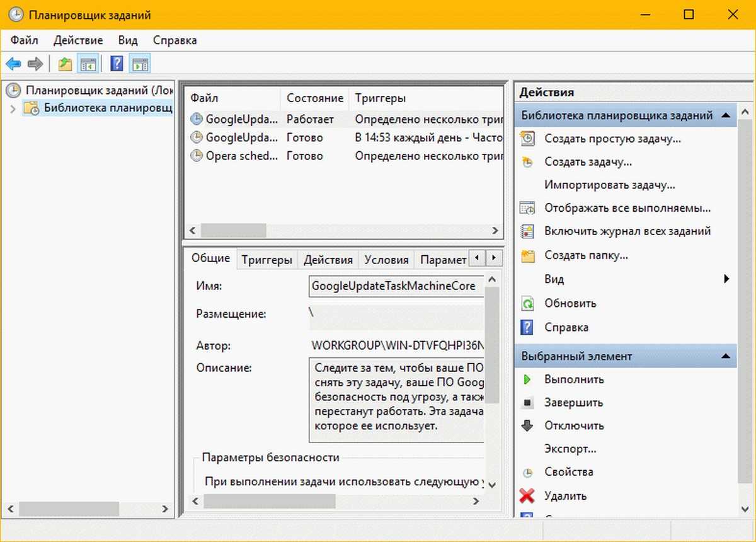Click Удалить action text
Viewport: 756px width, 542px height.
click(x=565, y=496)
